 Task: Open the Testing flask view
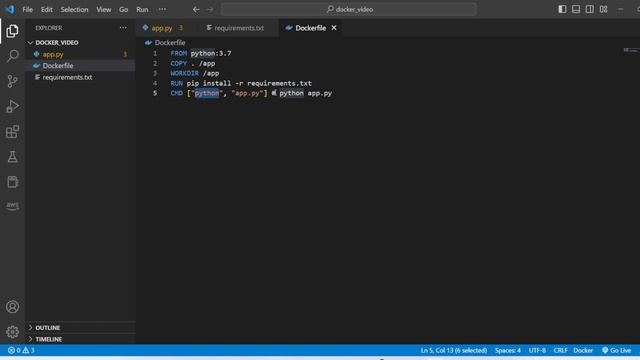pyautogui.click(x=12, y=157)
